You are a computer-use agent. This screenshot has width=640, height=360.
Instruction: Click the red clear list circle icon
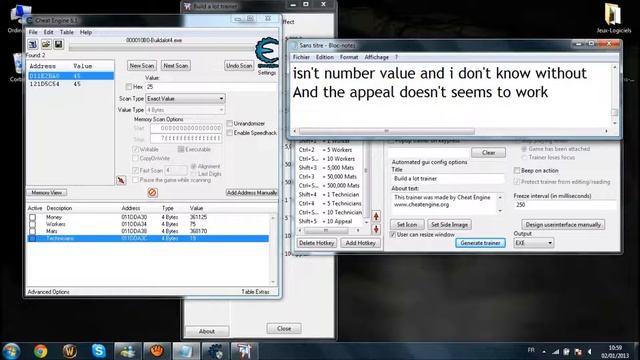click(152, 192)
